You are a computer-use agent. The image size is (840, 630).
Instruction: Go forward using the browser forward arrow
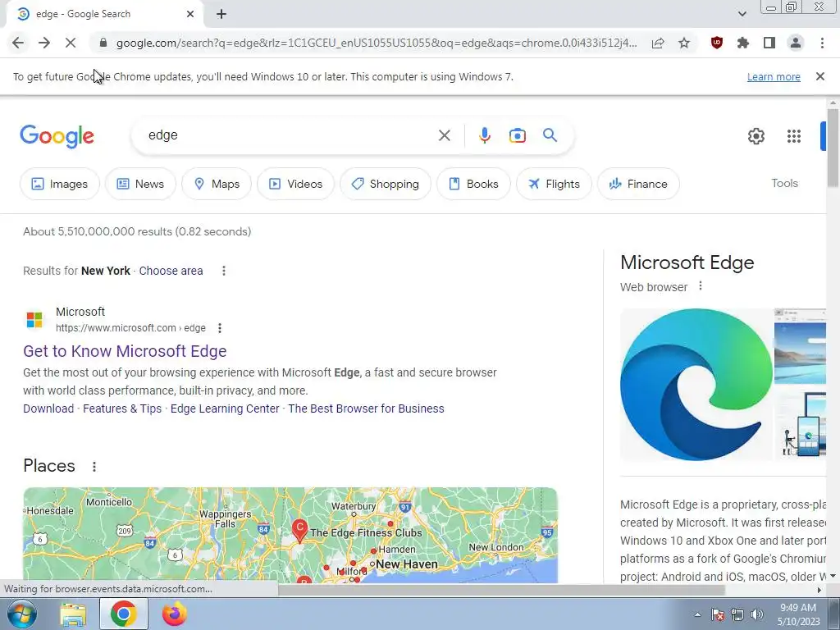point(44,43)
